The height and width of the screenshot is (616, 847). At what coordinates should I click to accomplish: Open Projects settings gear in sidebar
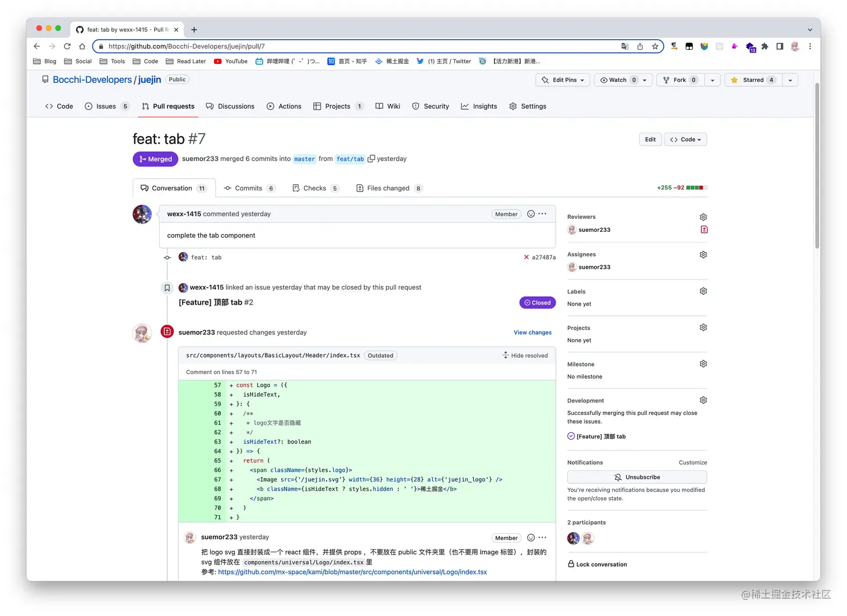(704, 328)
